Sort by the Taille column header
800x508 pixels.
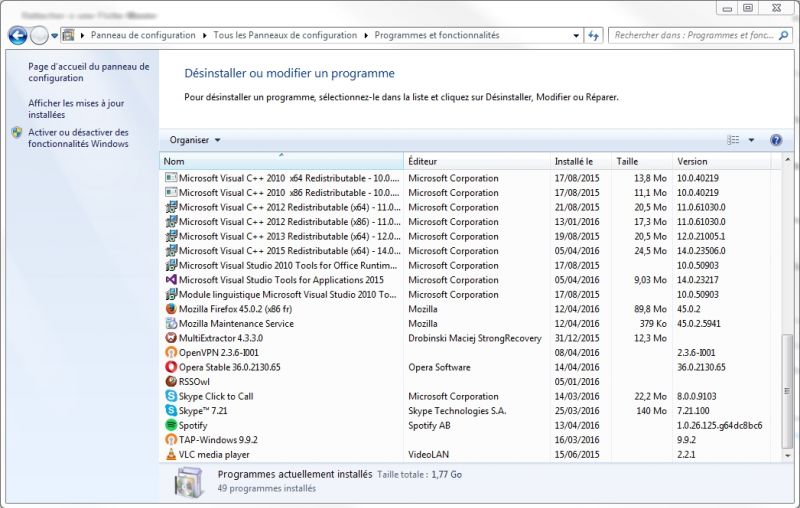642,161
